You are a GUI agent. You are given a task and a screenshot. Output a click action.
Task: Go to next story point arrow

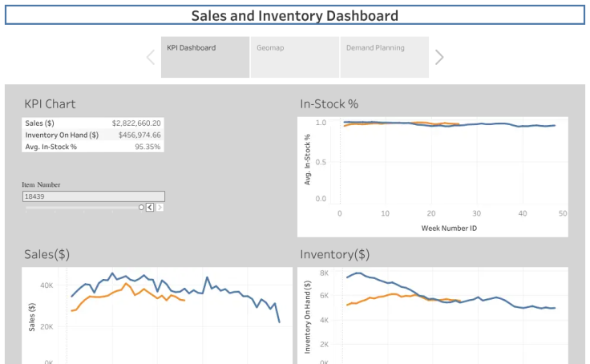439,57
